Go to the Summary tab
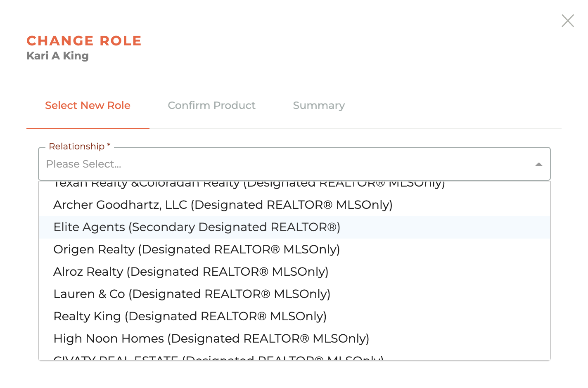Image resolution: width=588 pixels, height=388 pixels. click(318, 106)
